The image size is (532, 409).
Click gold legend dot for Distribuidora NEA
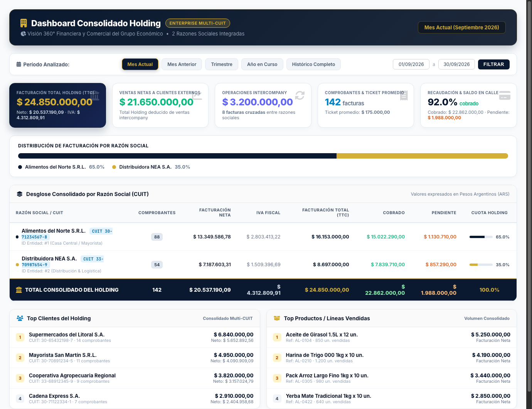coord(114,167)
